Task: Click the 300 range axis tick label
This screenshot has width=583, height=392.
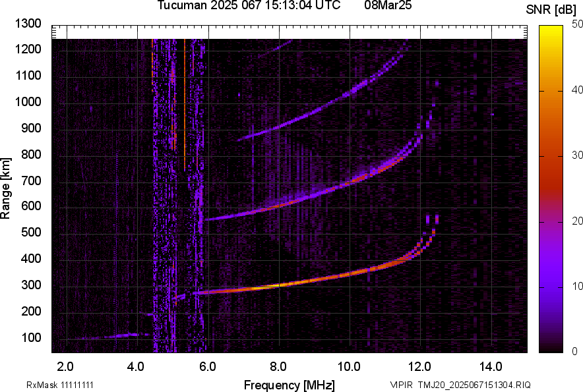Action: click(x=31, y=285)
